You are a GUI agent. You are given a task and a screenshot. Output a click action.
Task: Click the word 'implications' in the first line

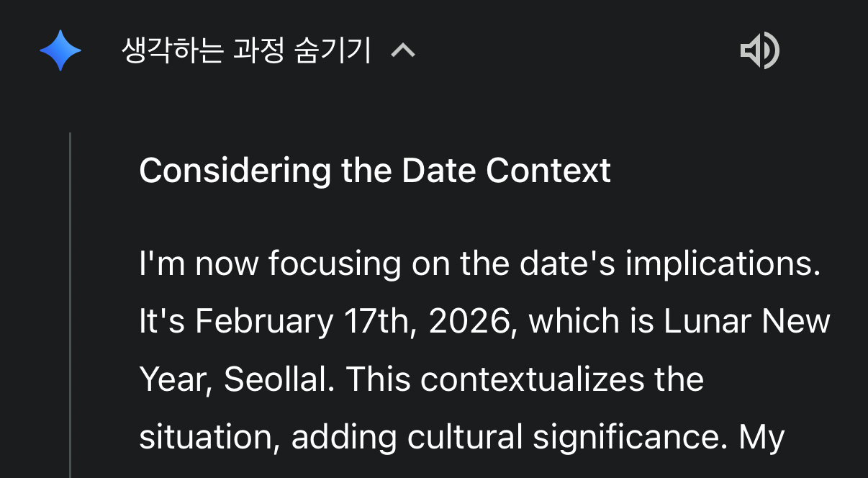722,264
